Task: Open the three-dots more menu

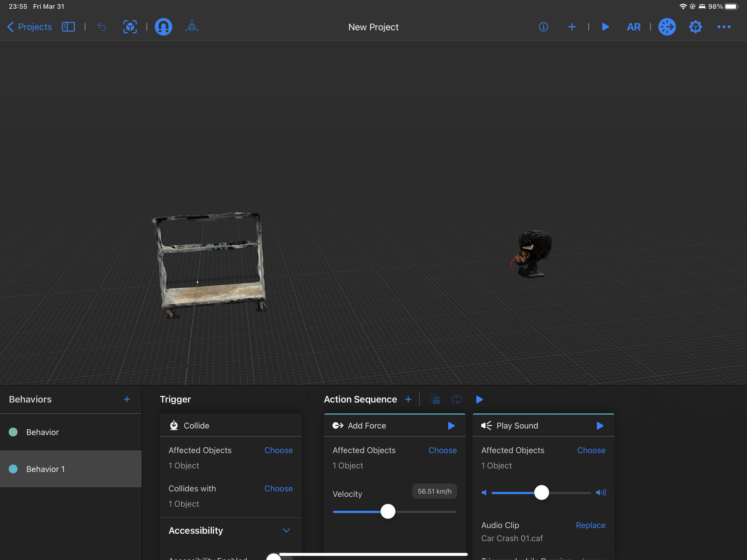Action: click(x=724, y=27)
